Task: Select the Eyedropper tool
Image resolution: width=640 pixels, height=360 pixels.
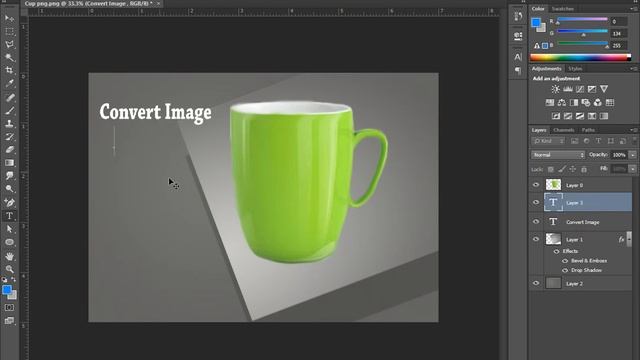Action: [9, 83]
